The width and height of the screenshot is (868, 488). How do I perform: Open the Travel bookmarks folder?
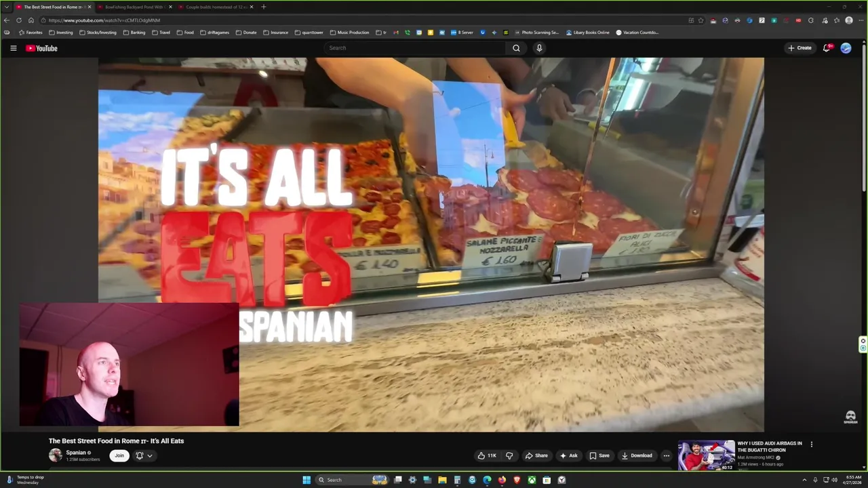pos(161,33)
